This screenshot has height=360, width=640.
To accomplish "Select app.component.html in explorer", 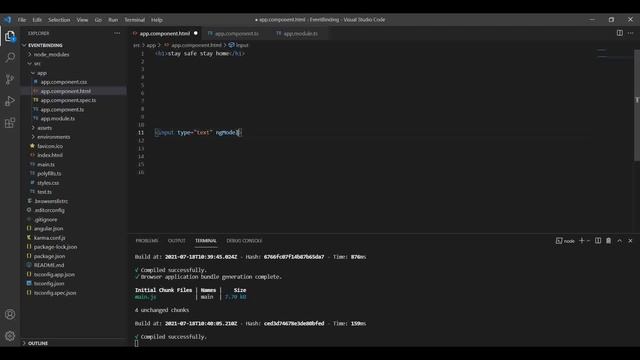I will tap(65, 91).
